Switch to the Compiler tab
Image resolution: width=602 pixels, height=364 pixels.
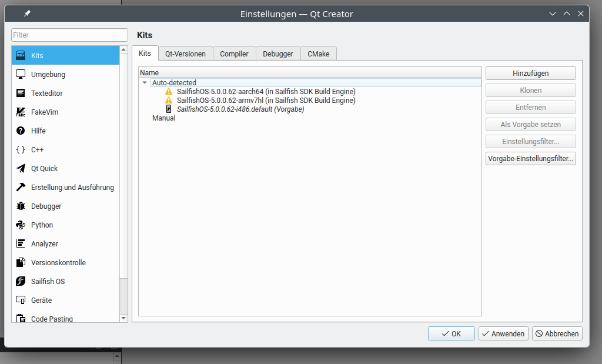pos(234,54)
